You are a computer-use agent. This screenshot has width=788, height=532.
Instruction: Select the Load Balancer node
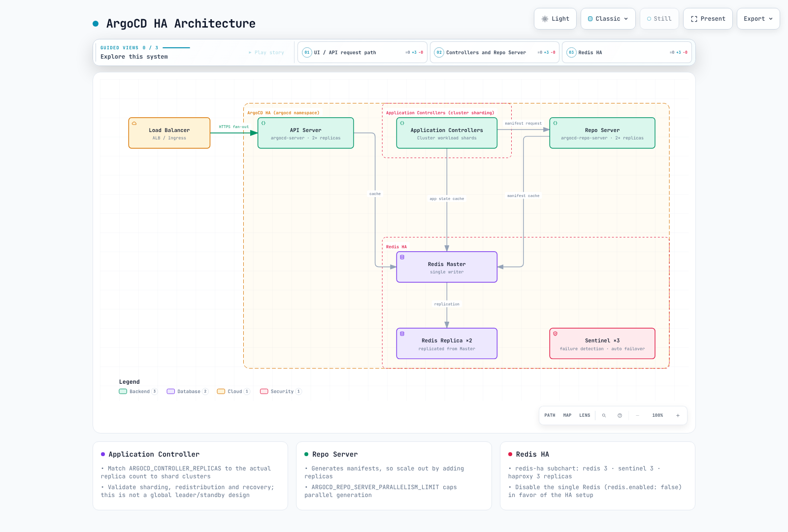169,133
